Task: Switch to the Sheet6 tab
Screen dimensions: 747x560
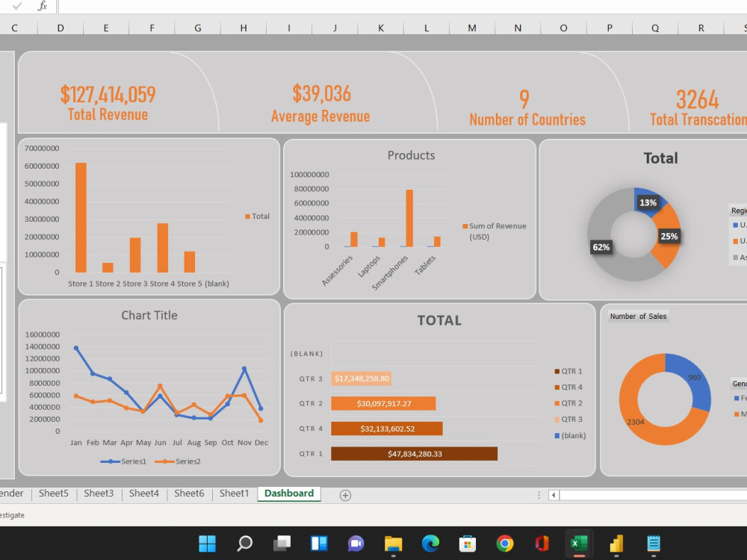Action: tap(189, 494)
